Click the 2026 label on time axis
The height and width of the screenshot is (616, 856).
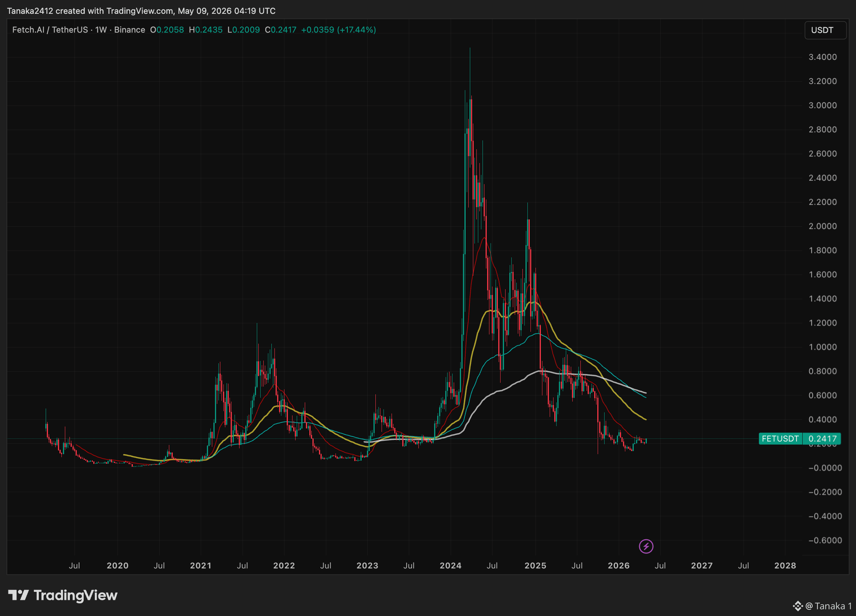[619, 566]
